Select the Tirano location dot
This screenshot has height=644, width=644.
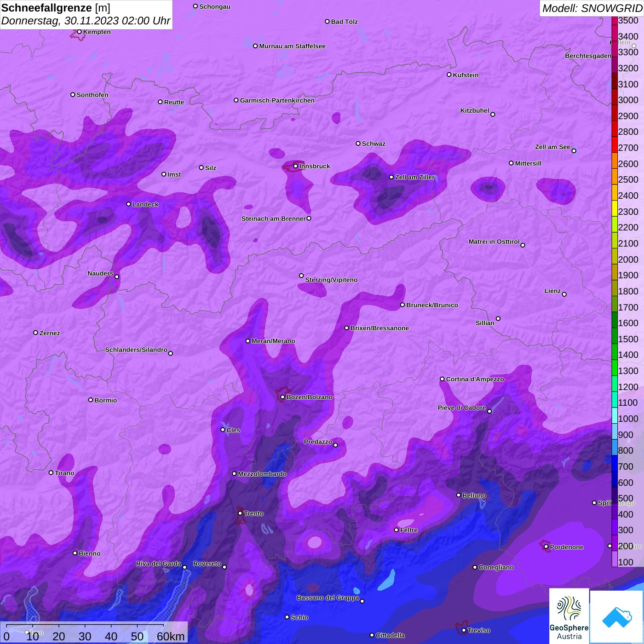tap(51, 472)
